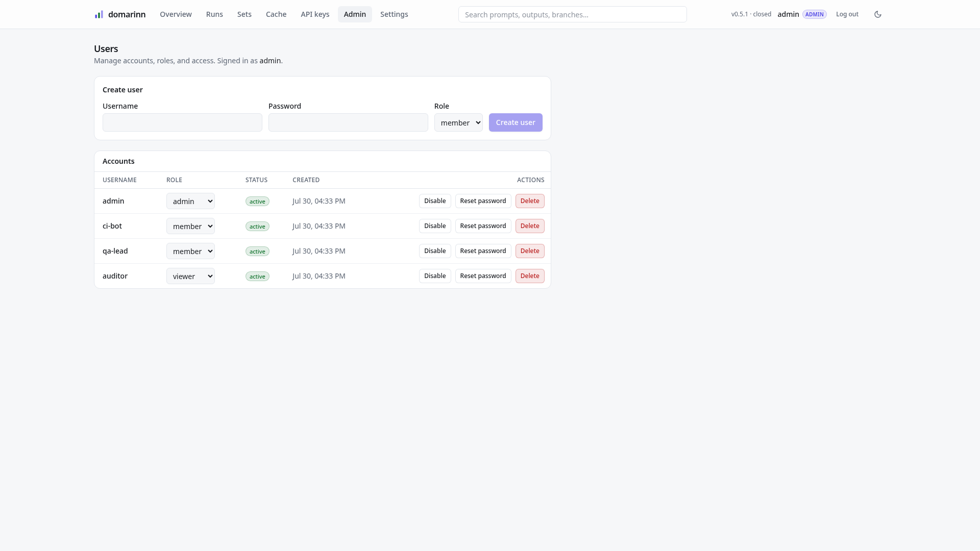Open the role dropdown for auditor

(x=190, y=276)
